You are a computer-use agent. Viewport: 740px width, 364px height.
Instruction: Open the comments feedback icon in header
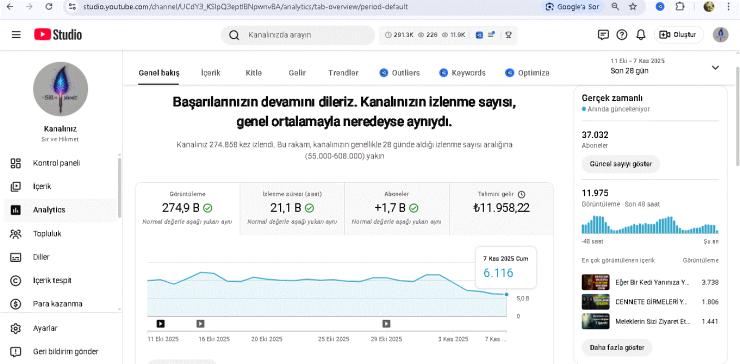(603, 34)
